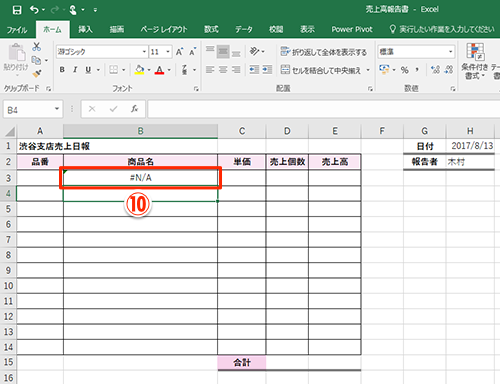
Task: Switch to the 挿入 tab
Action: click(x=85, y=29)
